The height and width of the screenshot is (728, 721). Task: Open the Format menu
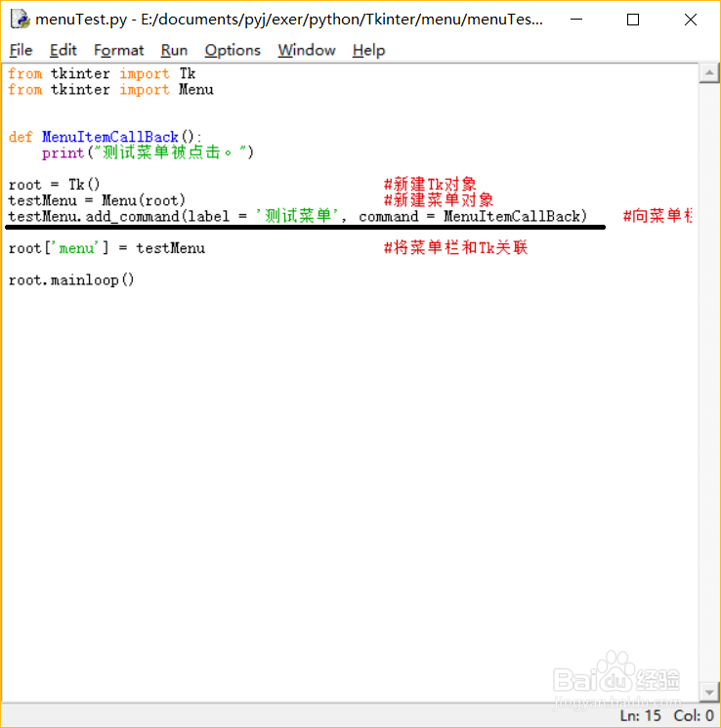[x=118, y=50]
